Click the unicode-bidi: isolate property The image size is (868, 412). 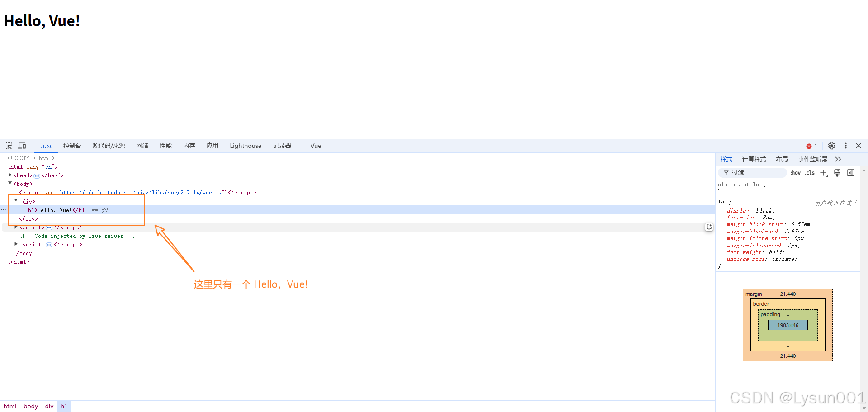pyautogui.click(x=762, y=259)
